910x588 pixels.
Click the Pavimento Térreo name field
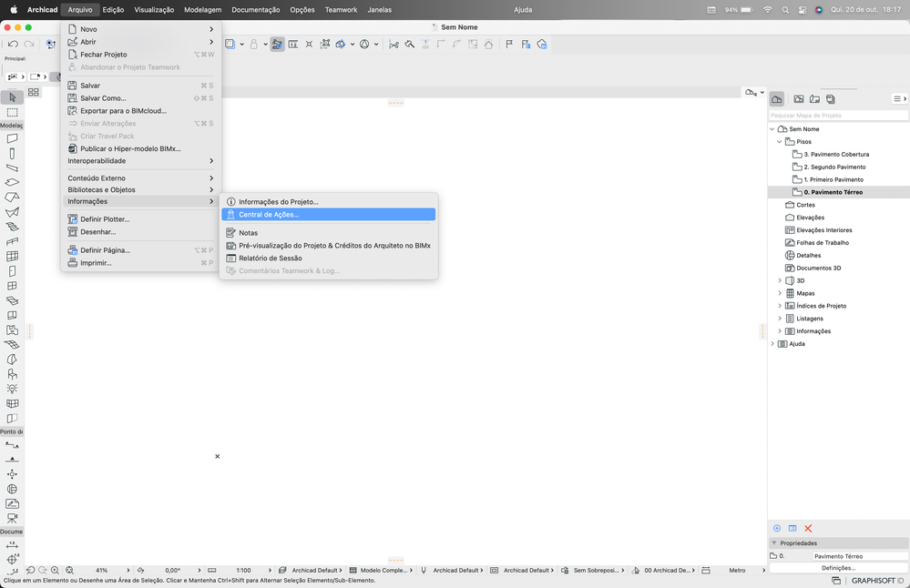pos(860,556)
